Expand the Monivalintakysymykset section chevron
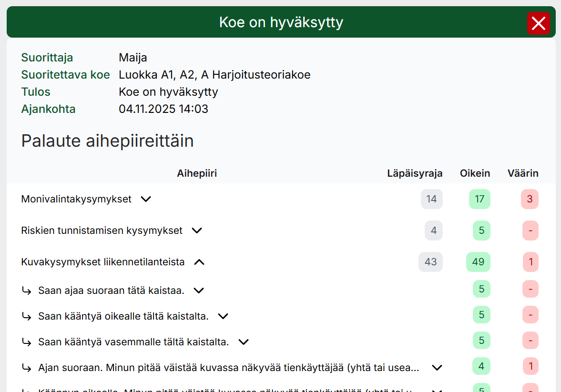Viewport: 561px width, 392px height. [x=146, y=199]
